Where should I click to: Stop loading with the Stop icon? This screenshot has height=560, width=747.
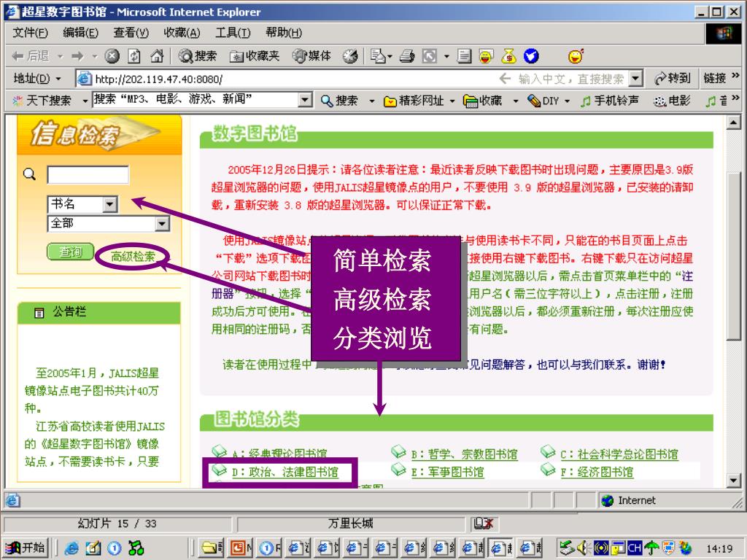click(112, 56)
